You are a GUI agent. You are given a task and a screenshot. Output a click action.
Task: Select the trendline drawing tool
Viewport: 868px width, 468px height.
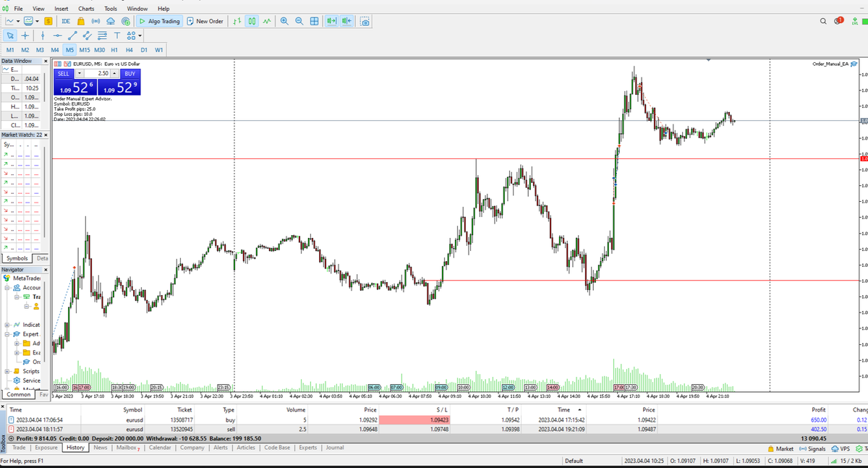point(72,35)
